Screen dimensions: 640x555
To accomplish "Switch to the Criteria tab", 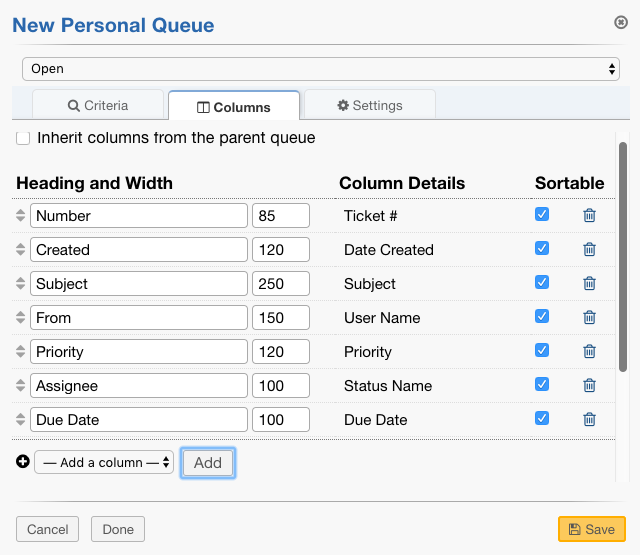I will coord(98,105).
